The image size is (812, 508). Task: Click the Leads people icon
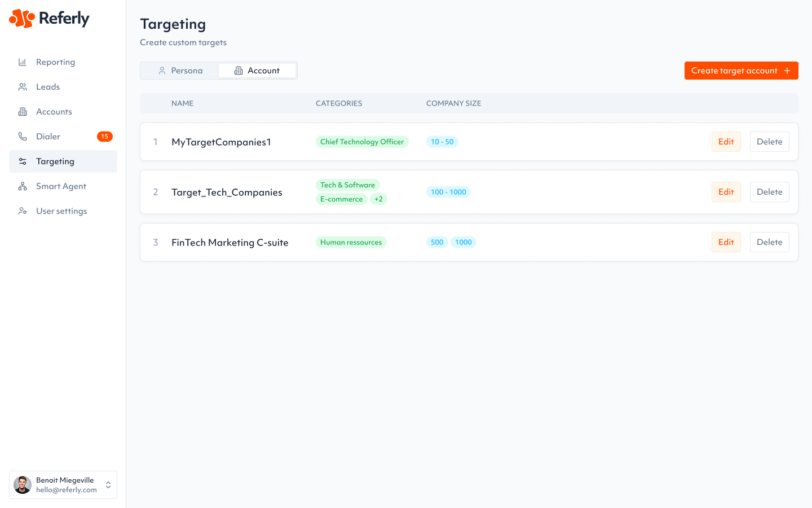[23, 87]
